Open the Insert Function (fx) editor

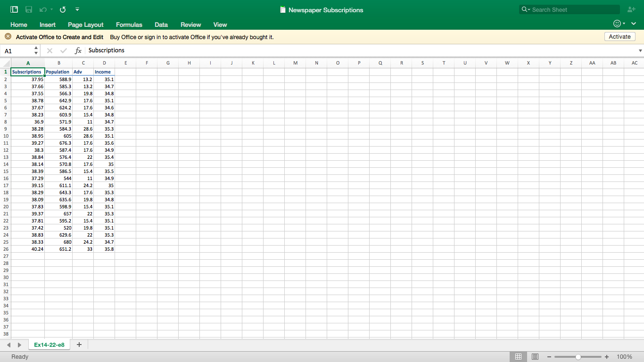point(78,50)
